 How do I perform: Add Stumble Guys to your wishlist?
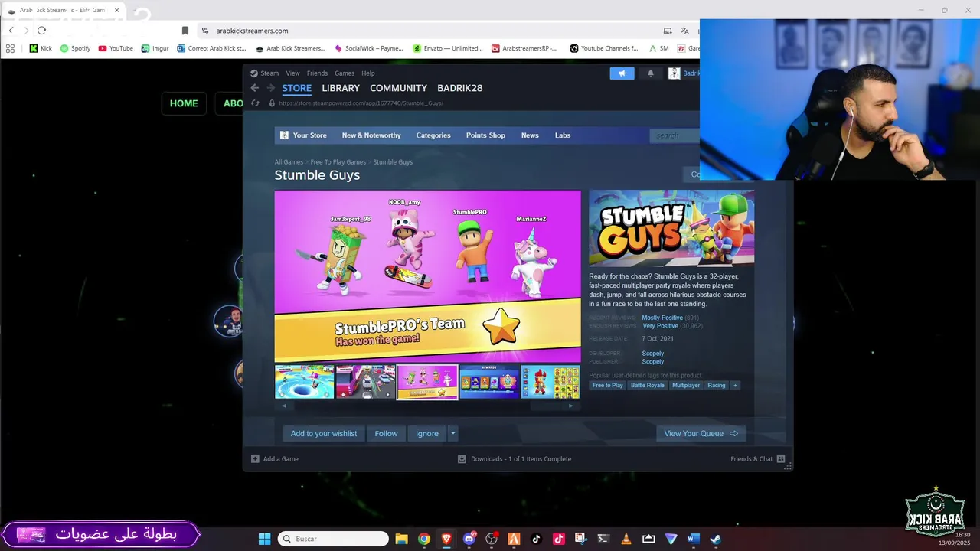[324, 433]
